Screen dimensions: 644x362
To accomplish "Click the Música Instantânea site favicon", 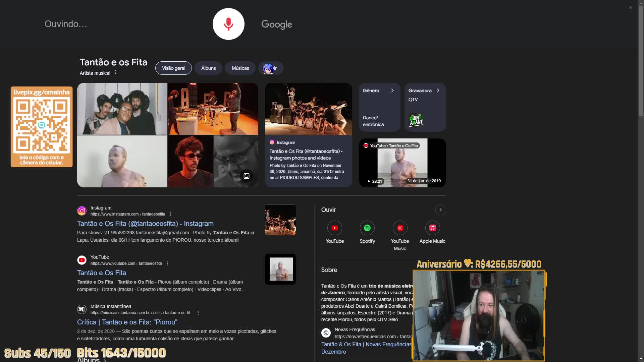I will 82,309.
